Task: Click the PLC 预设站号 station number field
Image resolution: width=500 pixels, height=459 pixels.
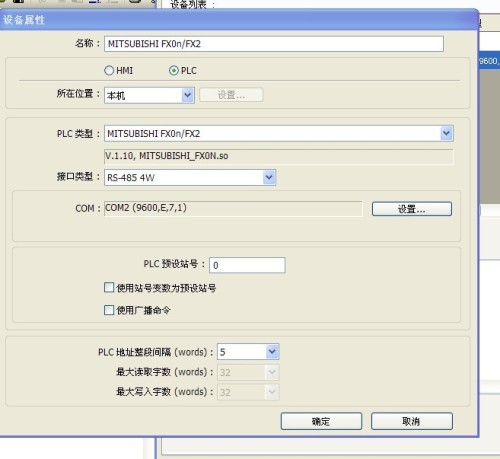Action: pyautogui.click(x=247, y=265)
